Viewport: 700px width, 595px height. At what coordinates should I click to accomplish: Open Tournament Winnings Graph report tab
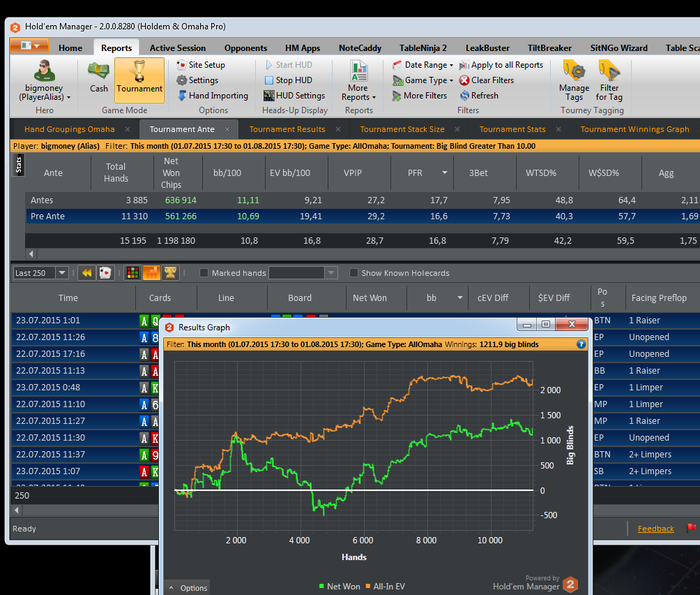pyautogui.click(x=634, y=129)
